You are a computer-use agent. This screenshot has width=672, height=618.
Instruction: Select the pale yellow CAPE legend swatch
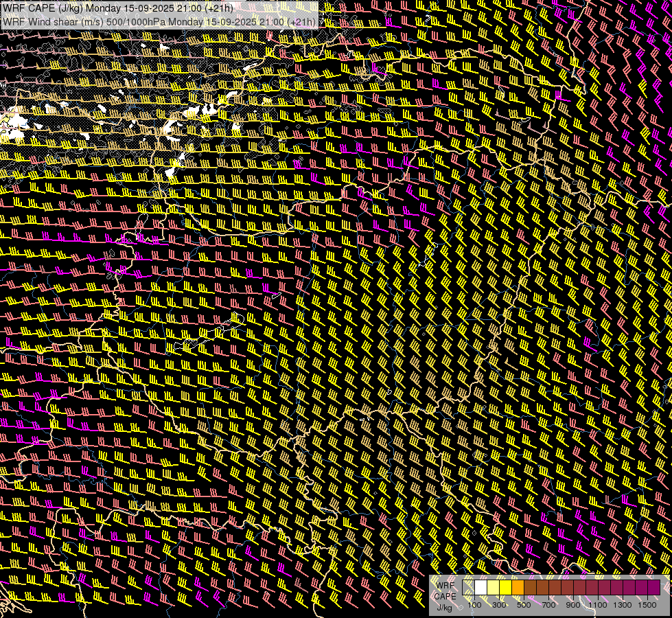(x=494, y=587)
